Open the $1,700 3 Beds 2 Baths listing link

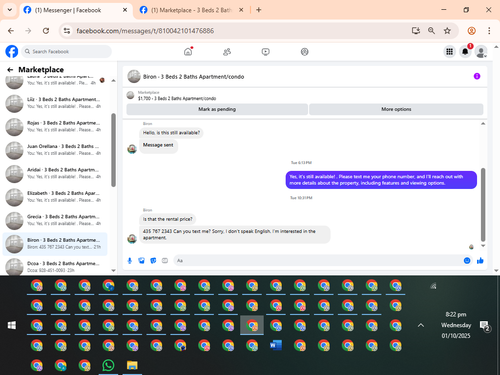click(x=177, y=98)
